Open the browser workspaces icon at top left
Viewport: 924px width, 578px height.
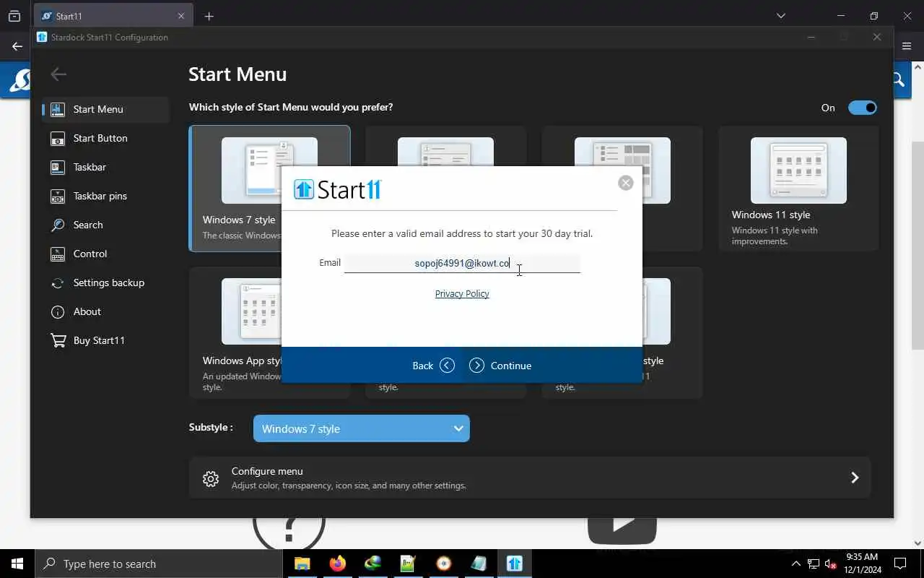[x=14, y=16]
